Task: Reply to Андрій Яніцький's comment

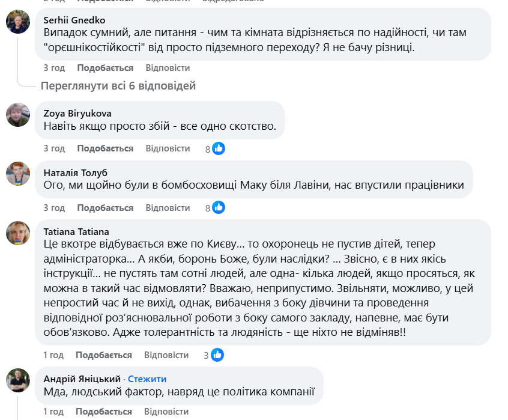Action: 166,412
